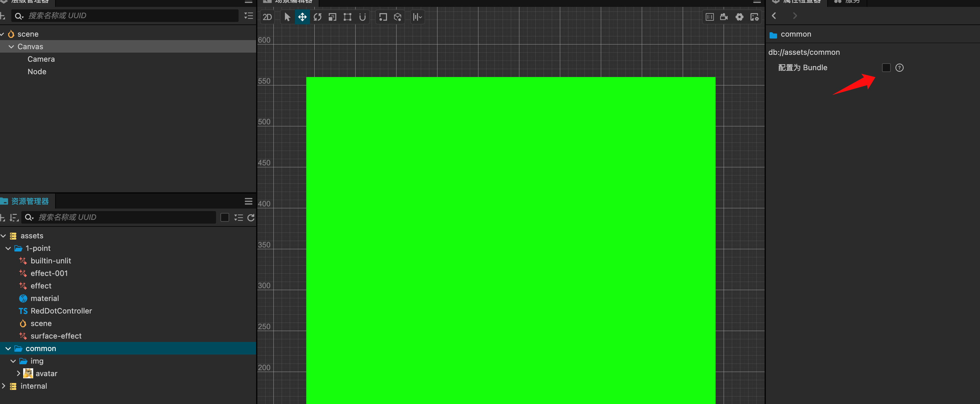The height and width of the screenshot is (404, 980).
Task: Switch to the 资源管理器 tab
Action: (30, 201)
